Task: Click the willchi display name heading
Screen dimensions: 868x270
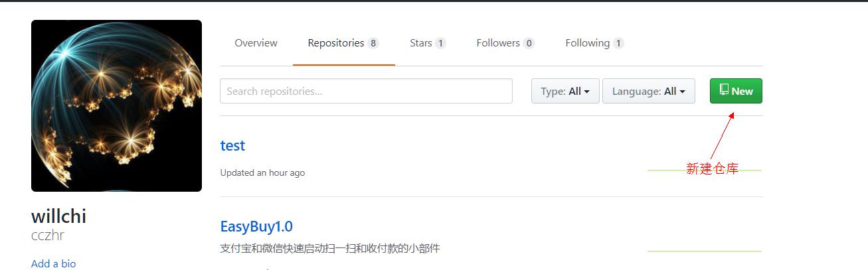Action: tap(58, 216)
